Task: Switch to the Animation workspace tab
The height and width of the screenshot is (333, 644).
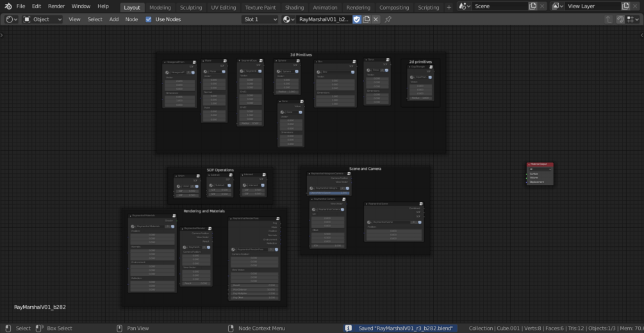Action: coord(325,8)
